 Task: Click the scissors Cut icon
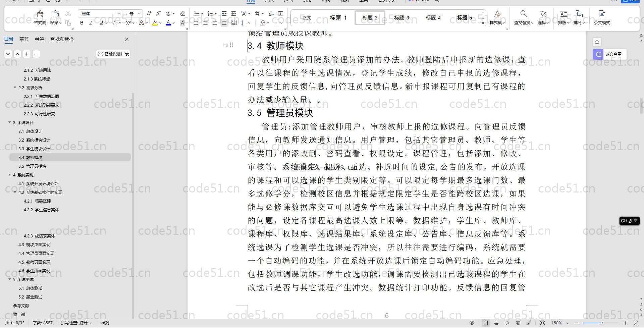(68, 13)
